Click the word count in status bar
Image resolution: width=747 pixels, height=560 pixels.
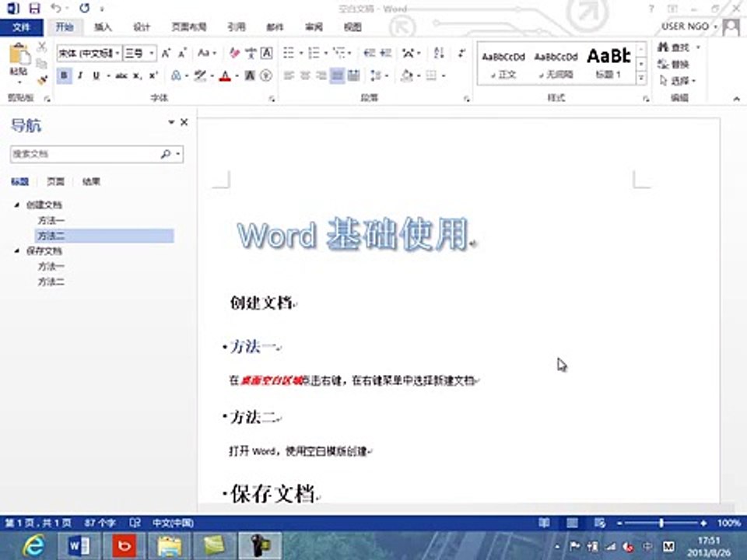[100, 523]
